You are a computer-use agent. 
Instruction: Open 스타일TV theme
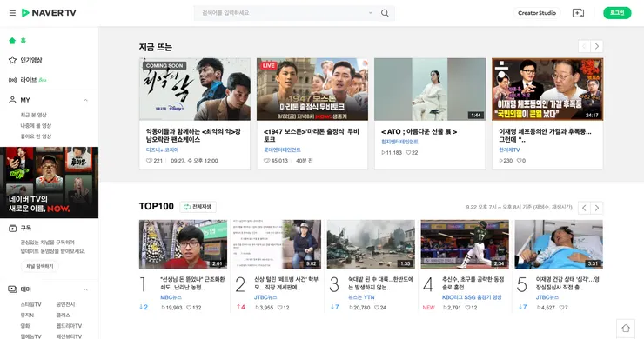tap(31, 304)
